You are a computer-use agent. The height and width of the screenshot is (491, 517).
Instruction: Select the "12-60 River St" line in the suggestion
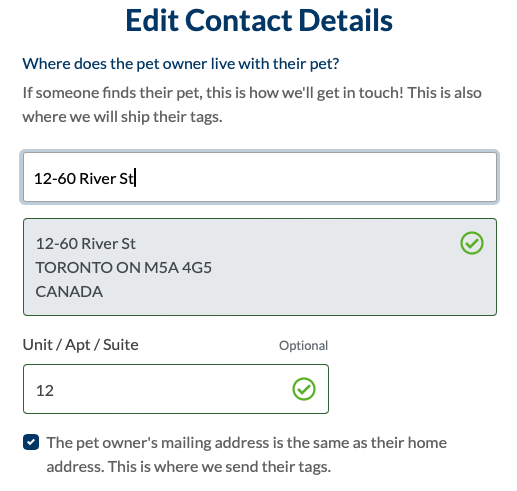coord(86,244)
